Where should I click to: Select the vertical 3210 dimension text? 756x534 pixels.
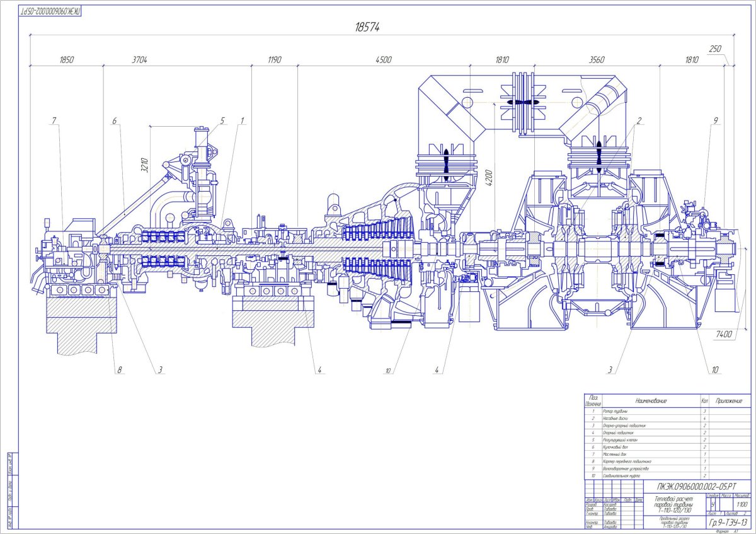point(144,164)
